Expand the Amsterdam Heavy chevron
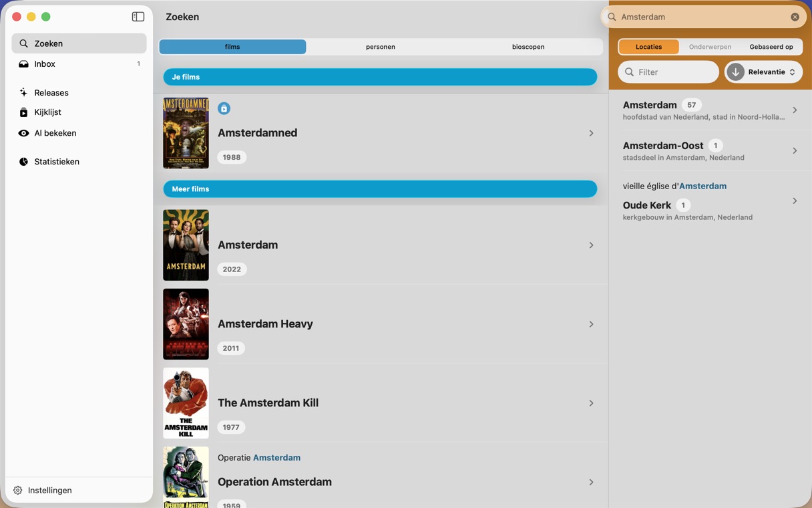The image size is (812, 508). [591, 324]
